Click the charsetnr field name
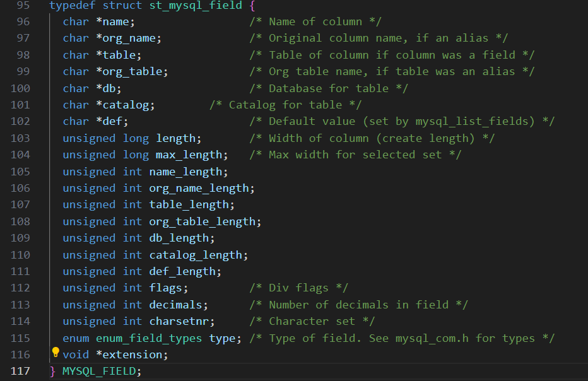Viewport: 588px width, 381px height. [x=179, y=321]
